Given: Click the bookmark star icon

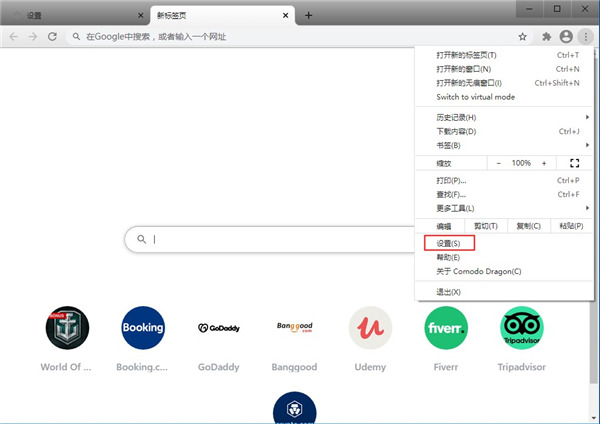Looking at the screenshot, I should point(522,36).
